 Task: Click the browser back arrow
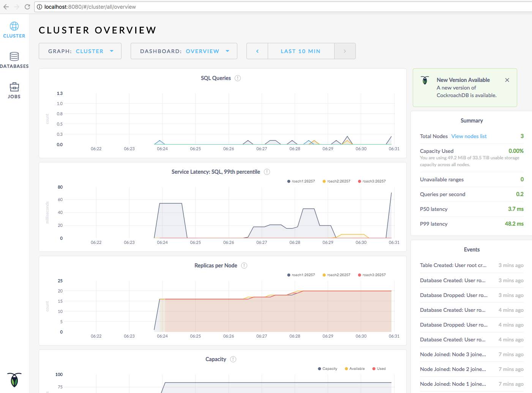tap(6, 7)
